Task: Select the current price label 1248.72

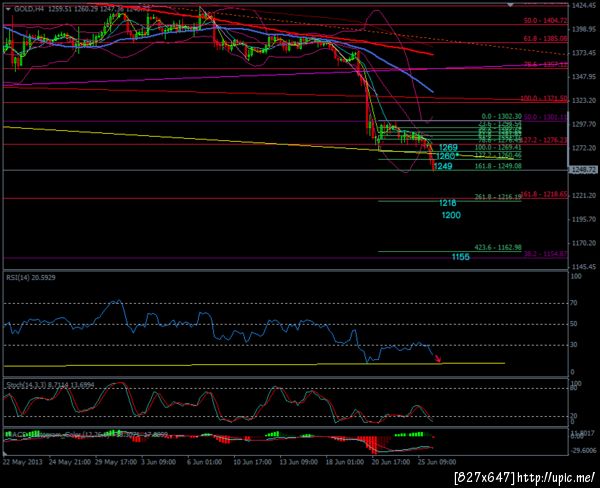Action: (x=583, y=170)
